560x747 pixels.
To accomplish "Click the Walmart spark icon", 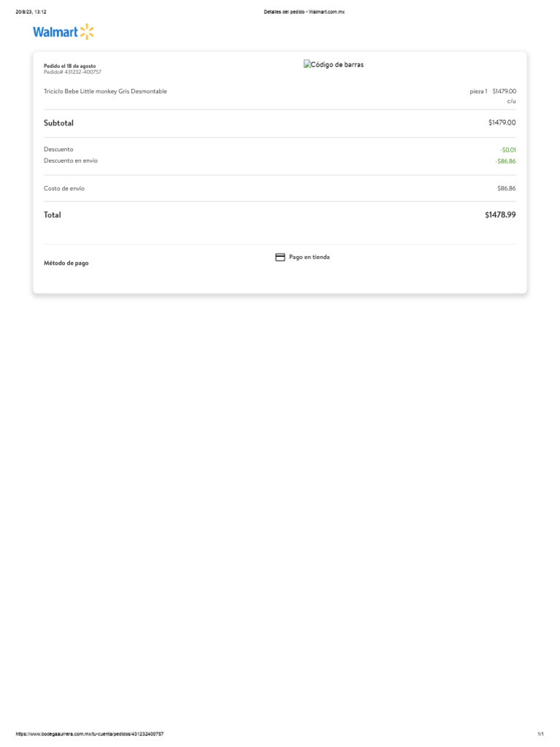I will (x=87, y=31).
